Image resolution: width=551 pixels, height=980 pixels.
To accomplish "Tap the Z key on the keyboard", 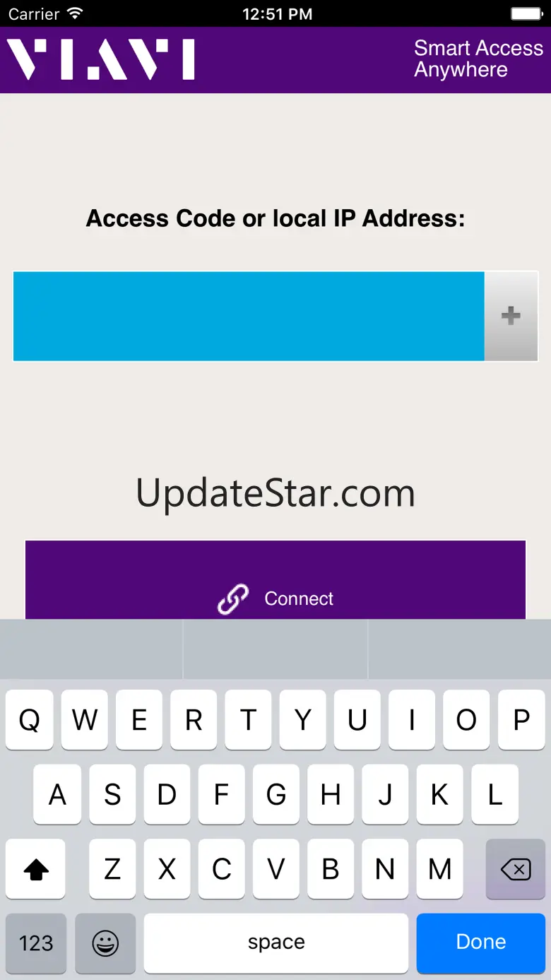I will pyautogui.click(x=112, y=869).
